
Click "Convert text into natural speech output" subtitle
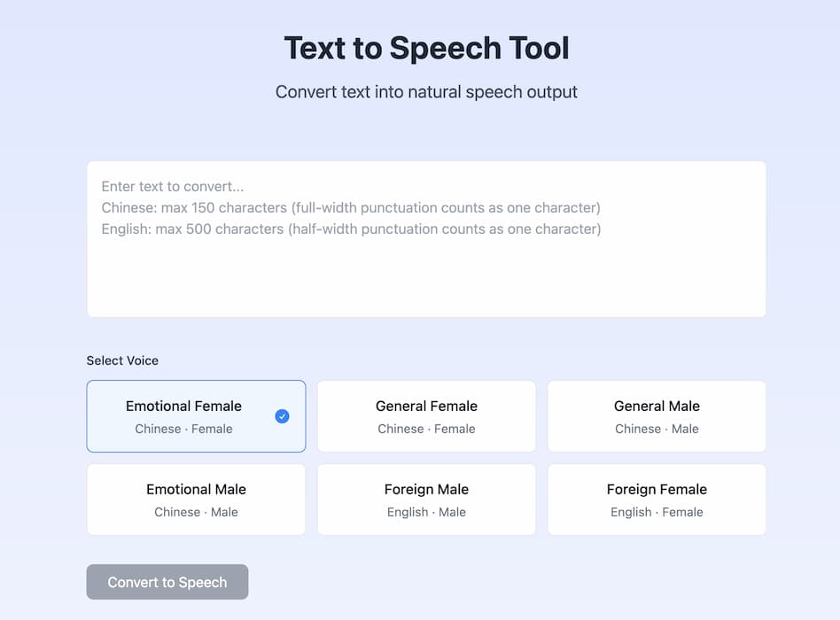pos(426,92)
